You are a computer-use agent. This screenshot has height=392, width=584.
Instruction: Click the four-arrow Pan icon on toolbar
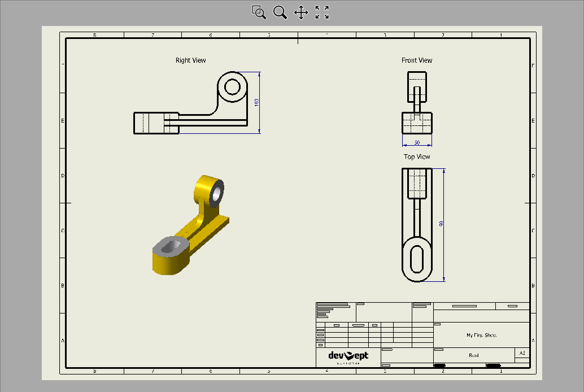(301, 12)
